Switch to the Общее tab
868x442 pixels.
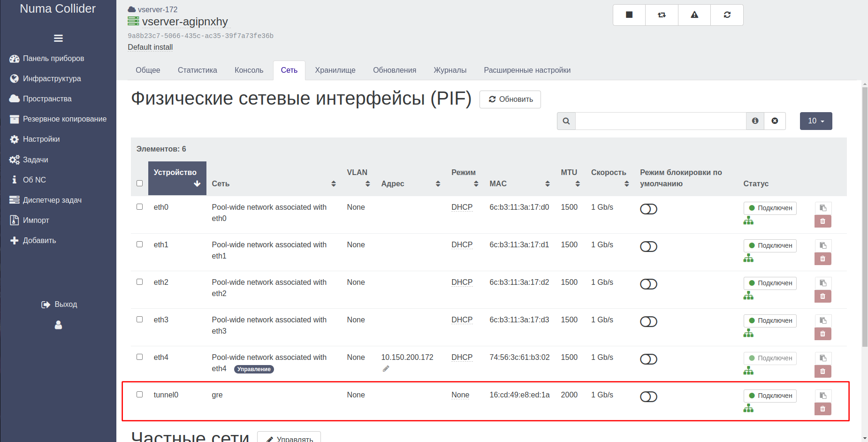148,70
